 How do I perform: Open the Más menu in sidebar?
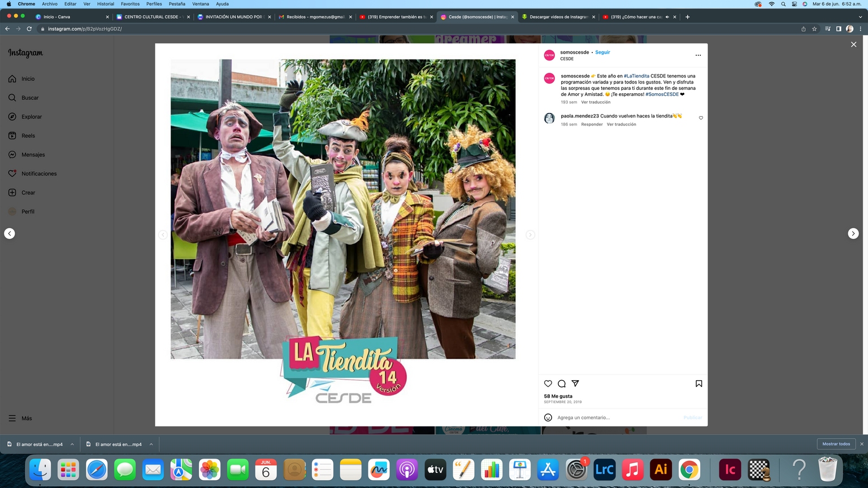pyautogui.click(x=20, y=419)
